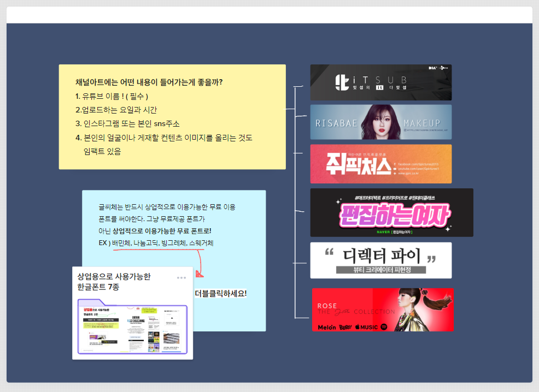Click the purple folder board preview icon

point(132,326)
